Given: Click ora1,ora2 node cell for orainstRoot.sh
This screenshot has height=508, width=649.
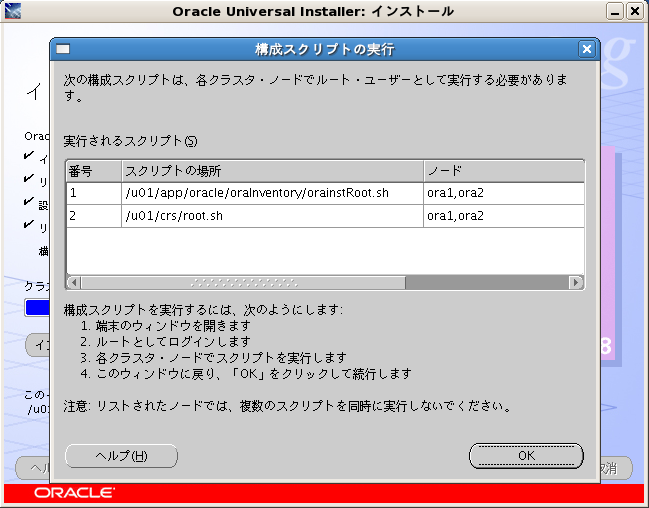Looking at the screenshot, I should click(x=504, y=193).
